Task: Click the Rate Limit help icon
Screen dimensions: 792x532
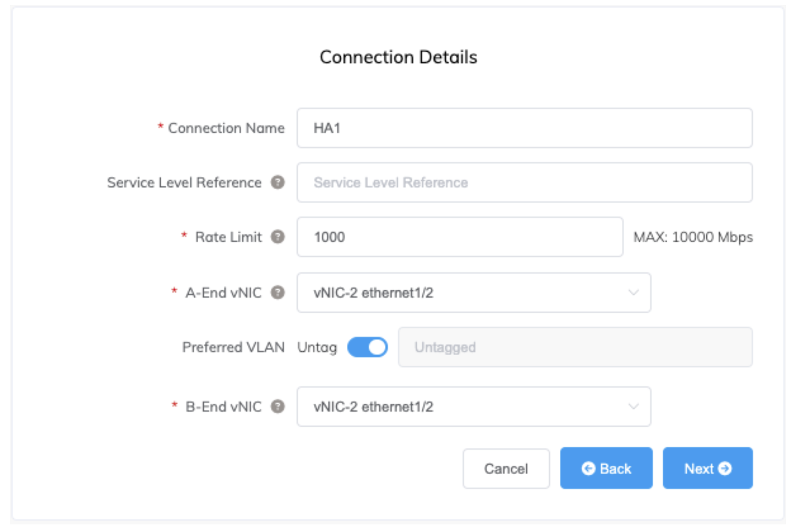Action: (x=277, y=237)
